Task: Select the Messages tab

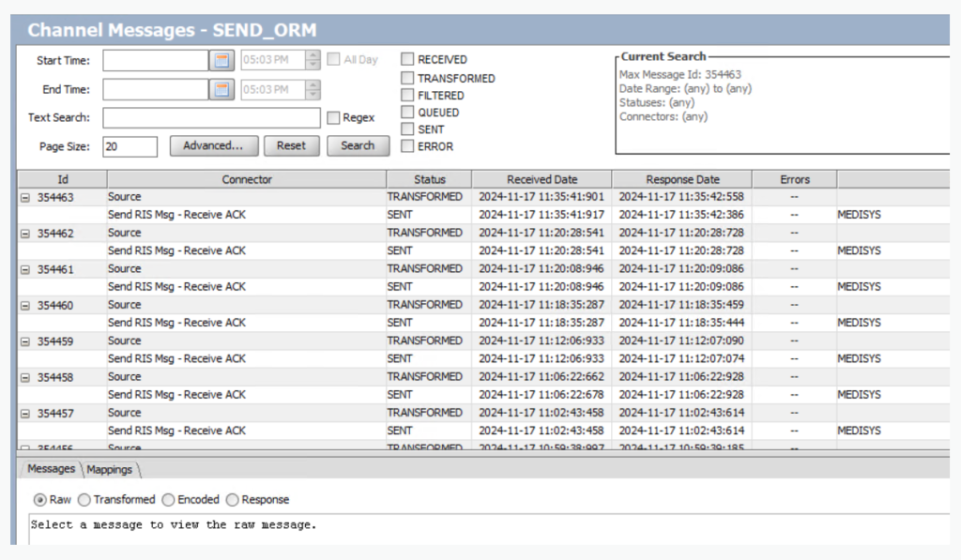Action: click(50, 468)
